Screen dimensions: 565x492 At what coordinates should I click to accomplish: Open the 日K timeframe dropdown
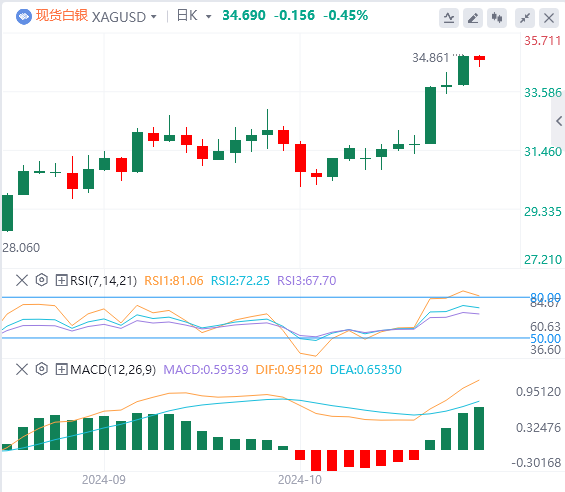tap(208, 17)
